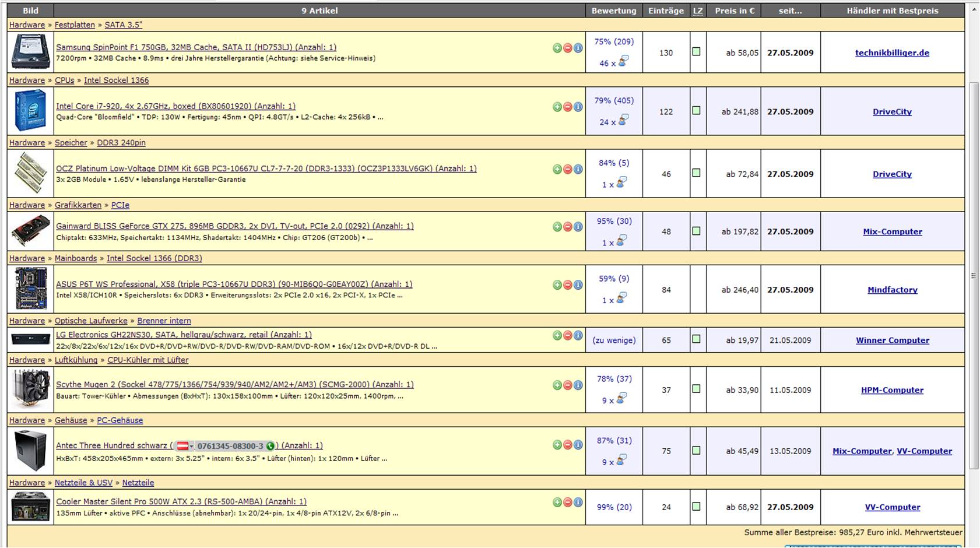
Task: Click green plus on Gainward BLISS GTX 275 row
Action: pos(557,227)
